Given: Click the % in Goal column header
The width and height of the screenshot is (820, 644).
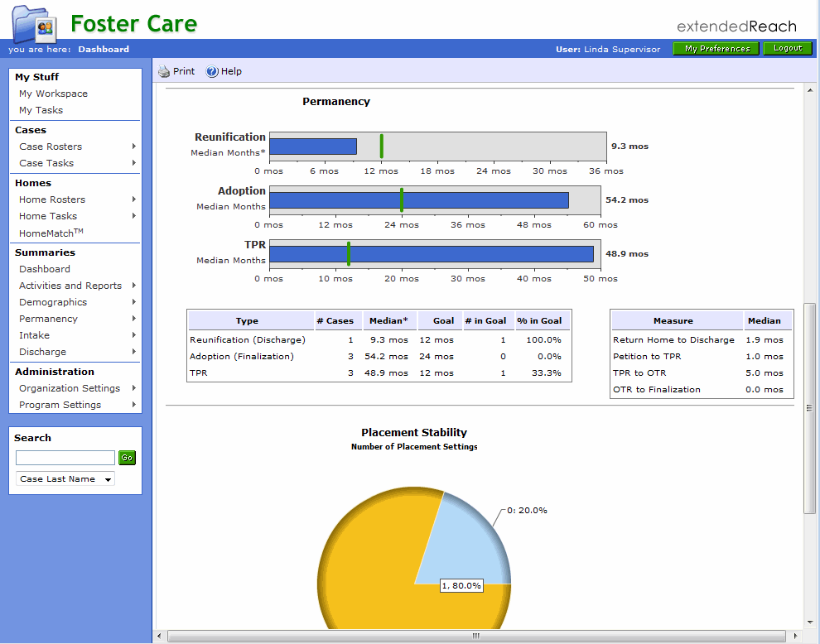Looking at the screenshot, I should (x=539, y=321).
